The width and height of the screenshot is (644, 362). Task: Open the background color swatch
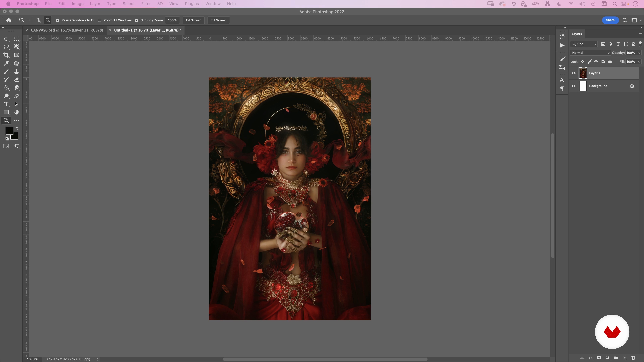pyautogui.click(x=15, y=137)
